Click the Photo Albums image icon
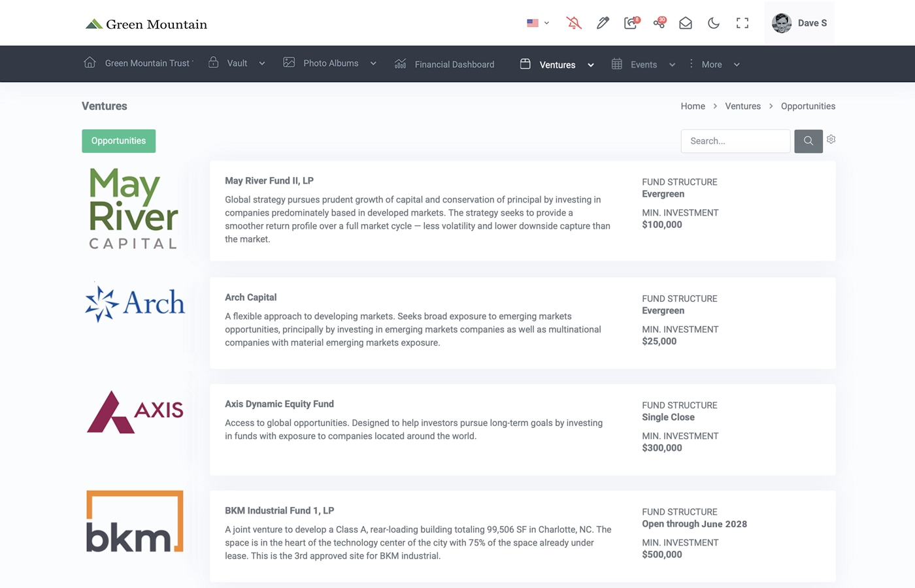The height and width of the screenshot is (588, 915). 289,63
